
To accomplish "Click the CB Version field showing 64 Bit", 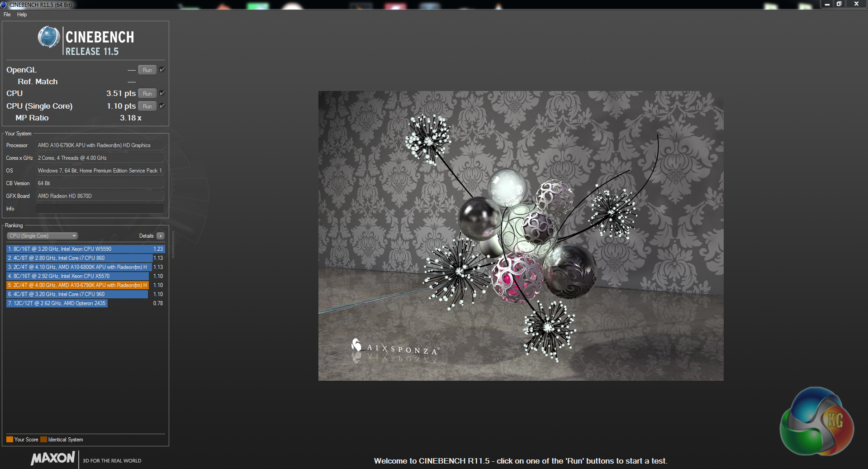I will [100, 183].
